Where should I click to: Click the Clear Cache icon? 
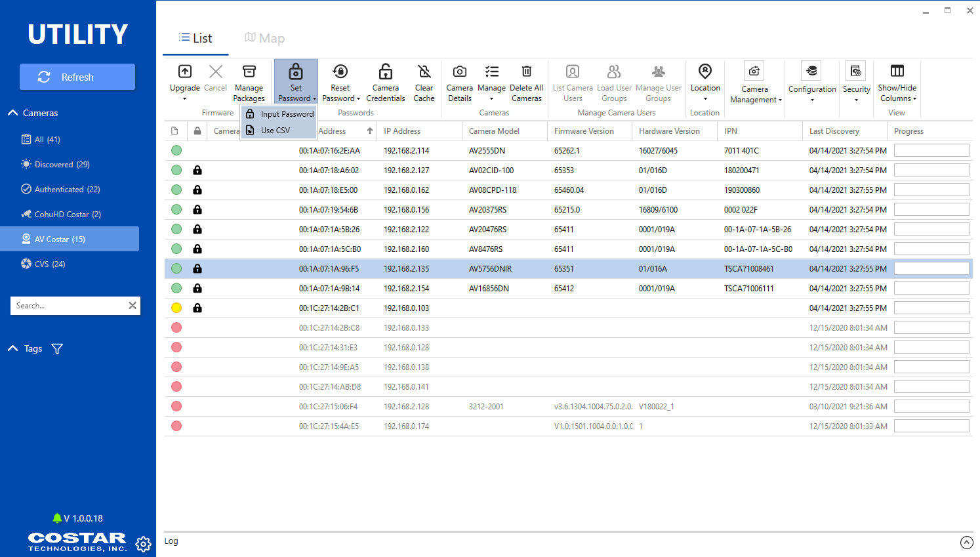tap(424, 72)
